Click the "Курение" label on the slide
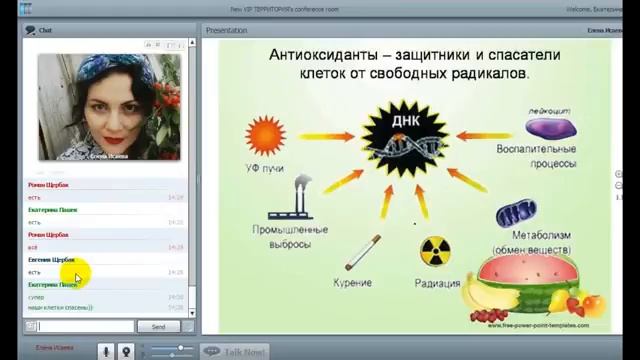The image size is (640, 360). [352, 282]
